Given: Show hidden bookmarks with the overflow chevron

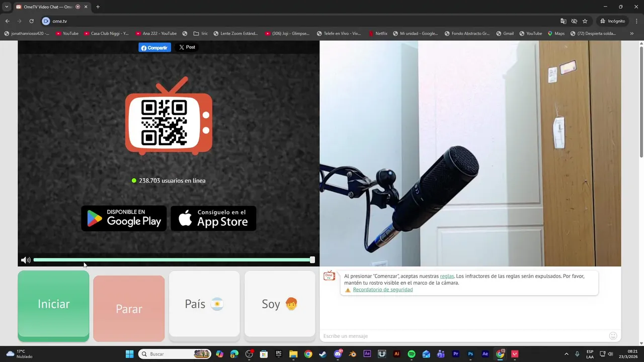Looking at the screenshot, I should pyautogui.click(x=632, y=34).
